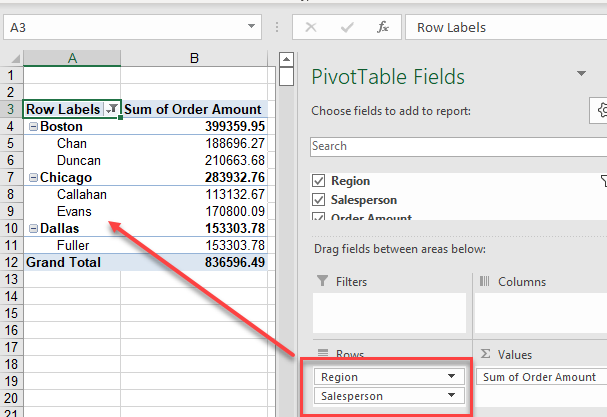Click the formula bar Enter checkmark icon
Viewport: 607px width, 417px height.
coord(346,28)
